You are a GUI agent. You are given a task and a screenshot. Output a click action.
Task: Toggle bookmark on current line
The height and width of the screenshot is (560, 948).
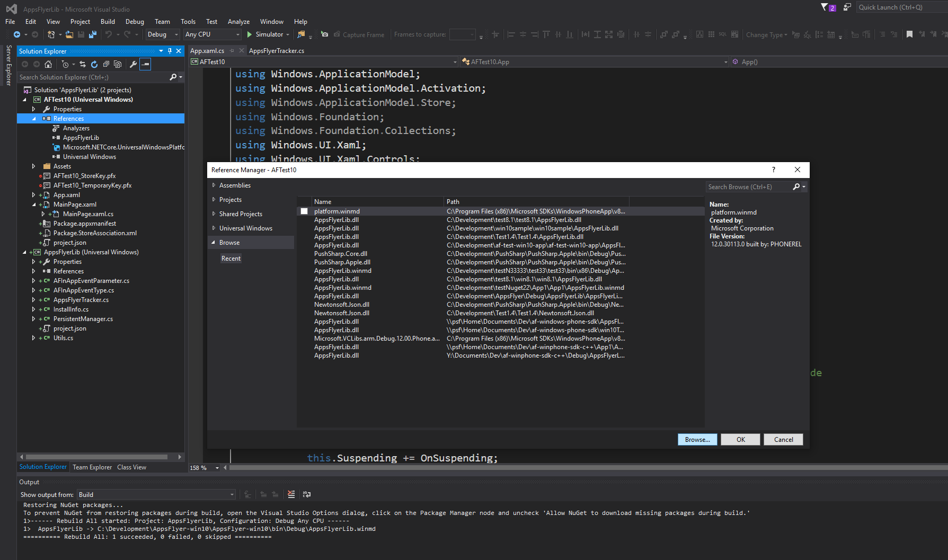click(909, 34)
